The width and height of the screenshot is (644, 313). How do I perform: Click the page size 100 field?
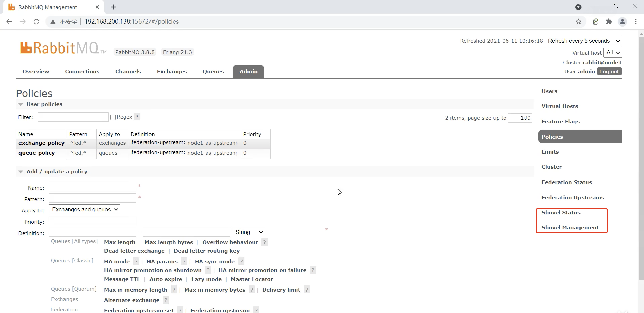pos(520,118)
